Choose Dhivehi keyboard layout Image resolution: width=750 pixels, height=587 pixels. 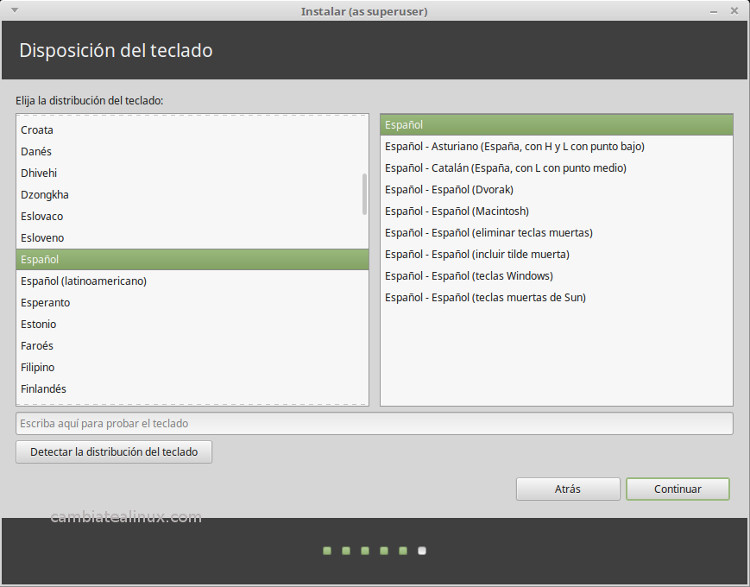(192, 173)
